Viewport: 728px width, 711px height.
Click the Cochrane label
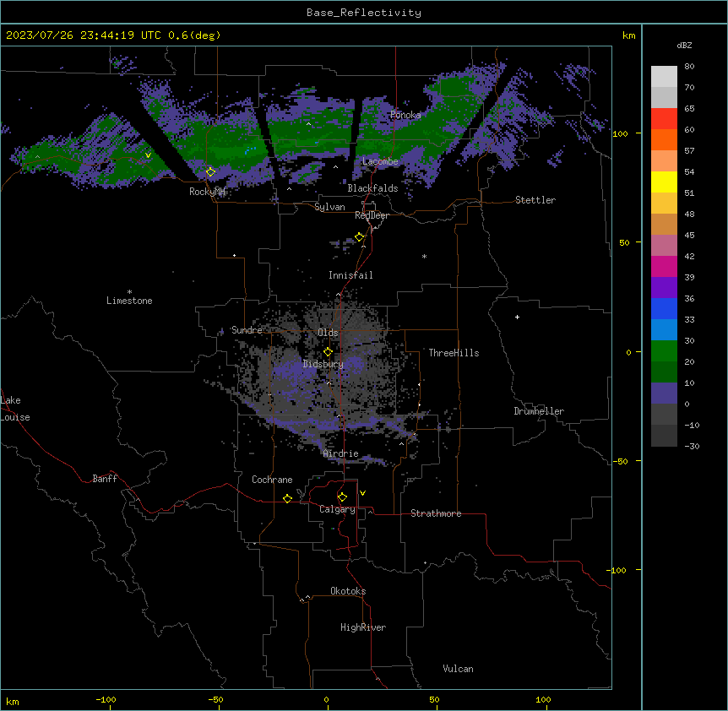[272, 480]
